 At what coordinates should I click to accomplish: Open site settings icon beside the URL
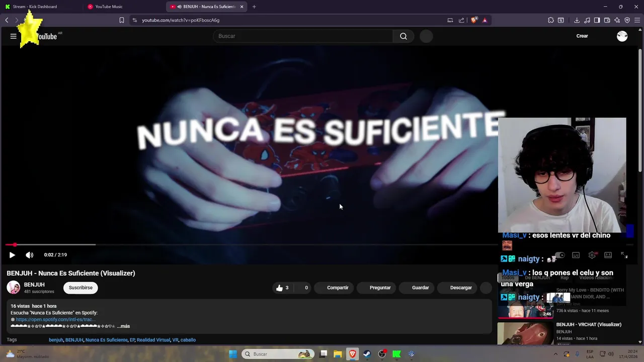135,20
